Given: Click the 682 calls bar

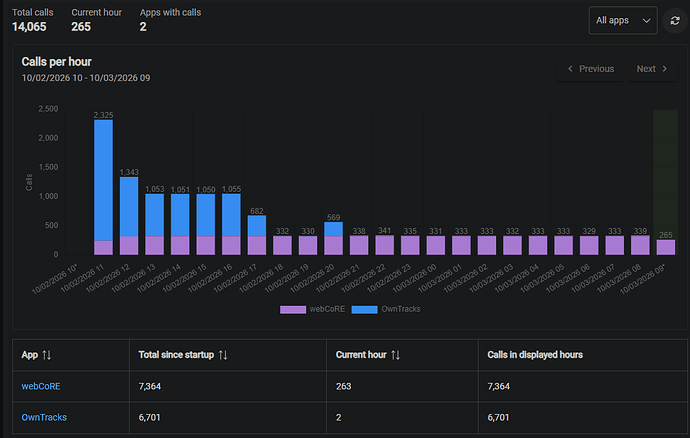Looking at the screenshot, I should pos(257,235).
